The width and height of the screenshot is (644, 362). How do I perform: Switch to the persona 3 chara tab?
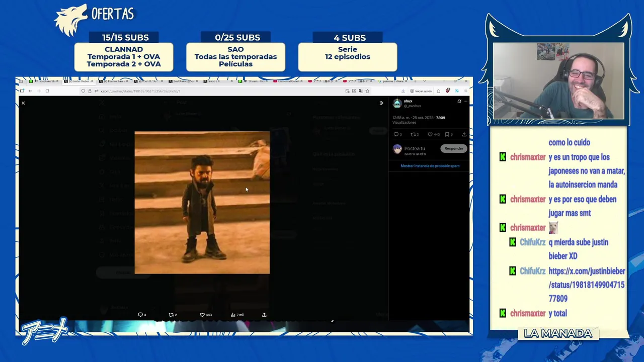(x=392, y=81)
